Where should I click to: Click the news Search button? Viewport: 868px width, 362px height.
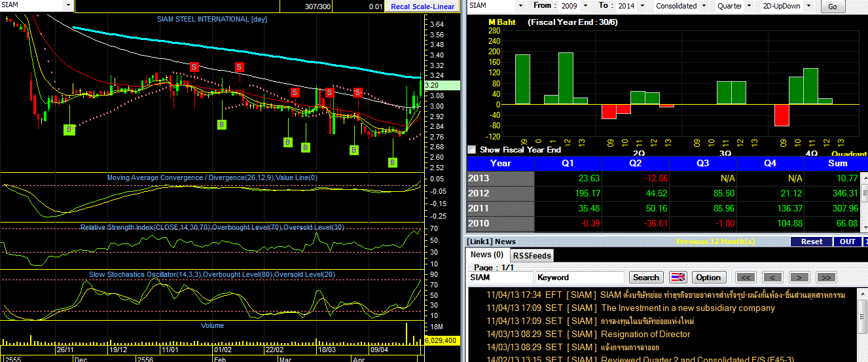[x=646, y=278]
